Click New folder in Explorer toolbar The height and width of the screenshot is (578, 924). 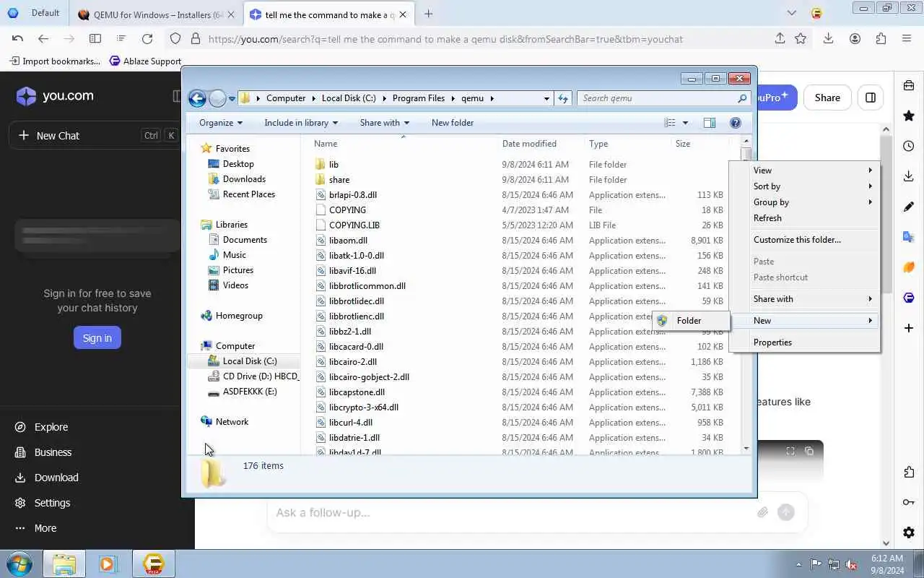(x=453, y=123)
